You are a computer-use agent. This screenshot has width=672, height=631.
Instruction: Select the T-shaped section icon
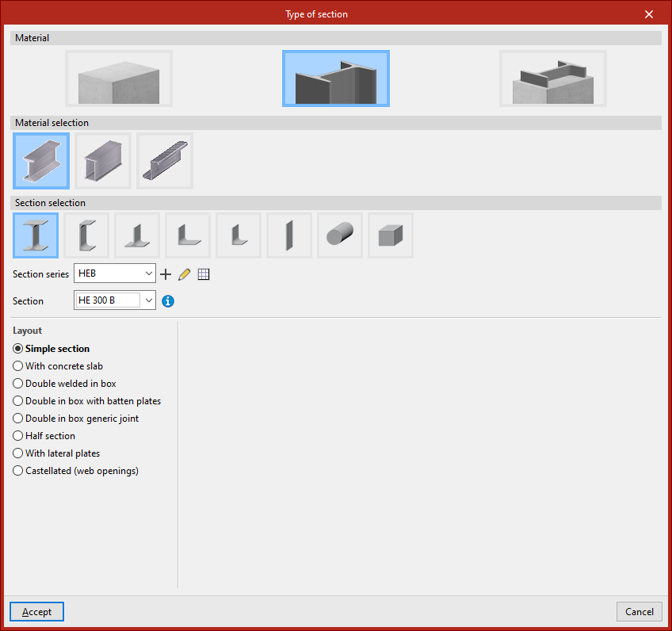point(137,235)
